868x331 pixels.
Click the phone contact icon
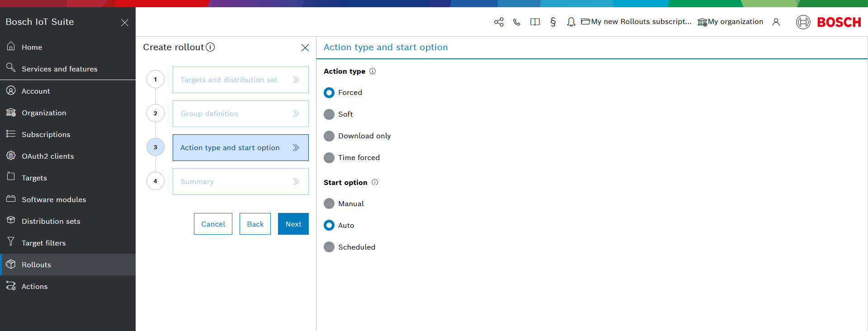click(517, 22)
